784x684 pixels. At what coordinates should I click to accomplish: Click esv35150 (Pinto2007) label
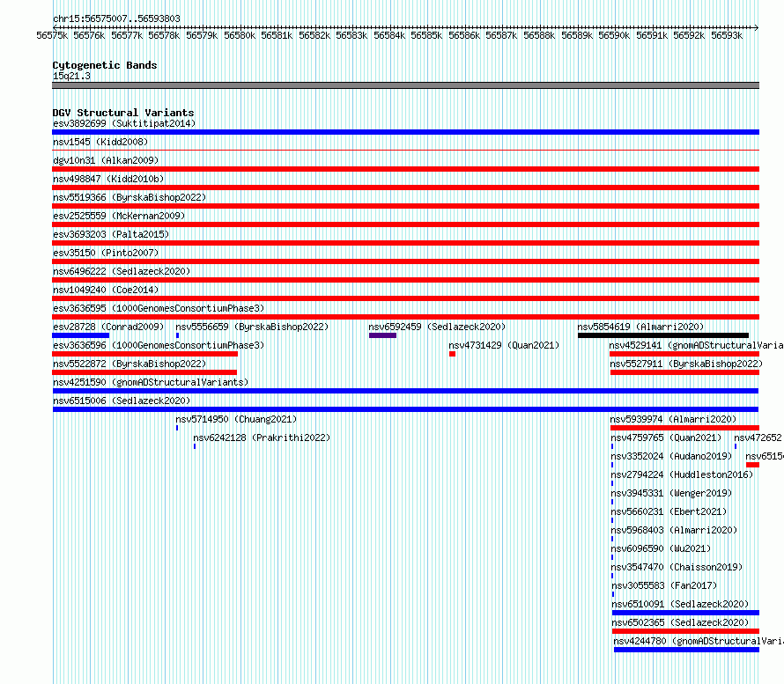click(x=106, y=253)
